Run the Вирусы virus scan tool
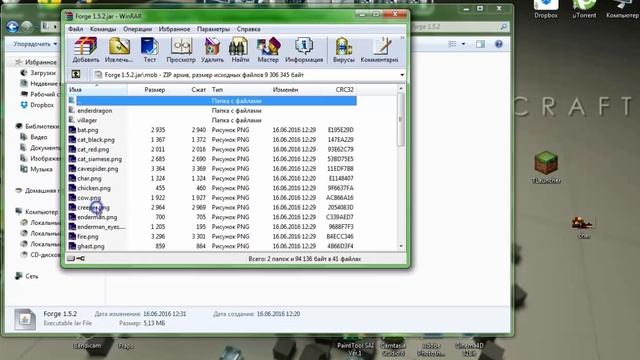The width and height of the screenshot is (640, 360). (x=344, y=50)
